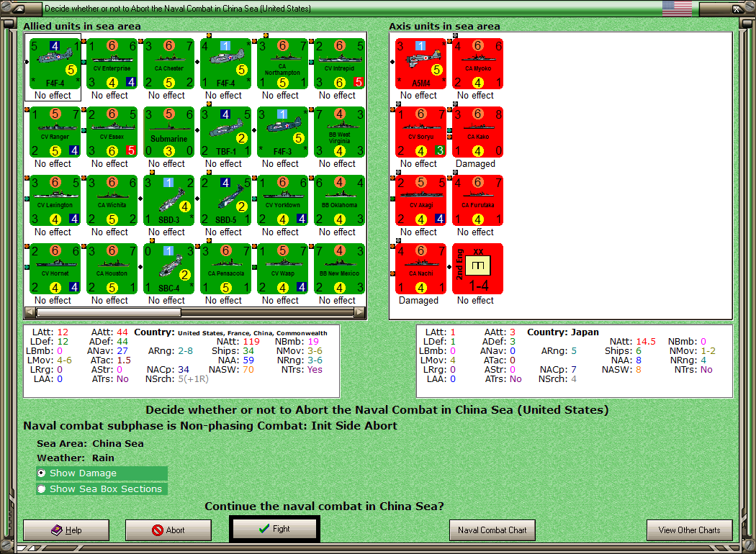
Task: Click the CA Furutaka cruiser counter
Action: coord(477,201)
